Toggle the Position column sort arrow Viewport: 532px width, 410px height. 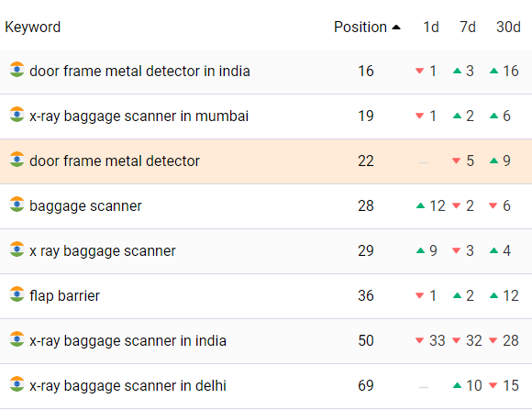point(396,28)
